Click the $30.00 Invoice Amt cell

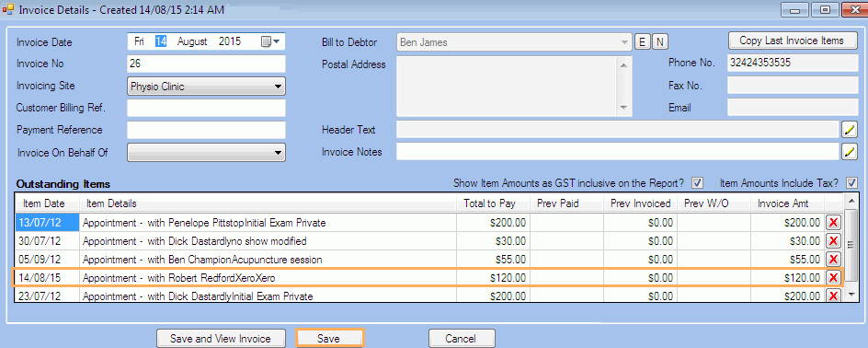pyautogui.click(x=788, y=241)
